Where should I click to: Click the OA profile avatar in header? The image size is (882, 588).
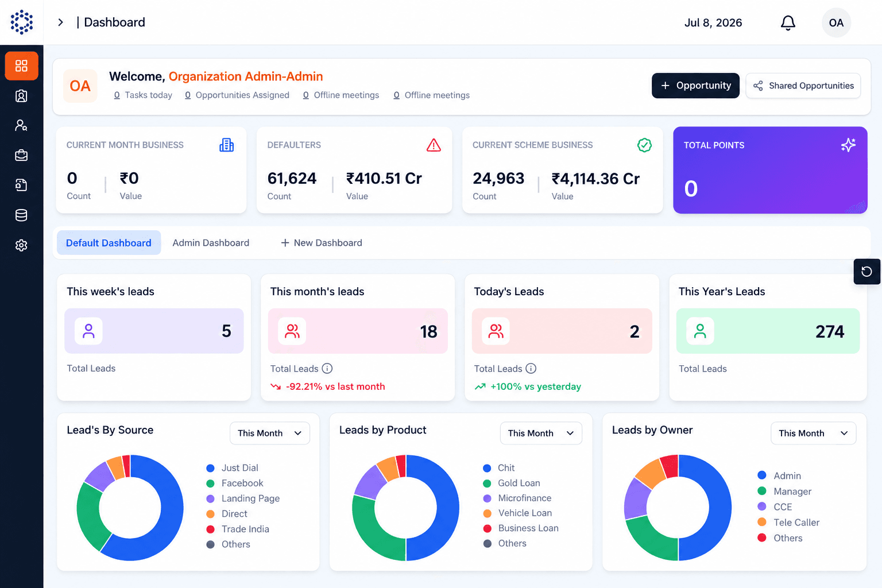point(836,23)
